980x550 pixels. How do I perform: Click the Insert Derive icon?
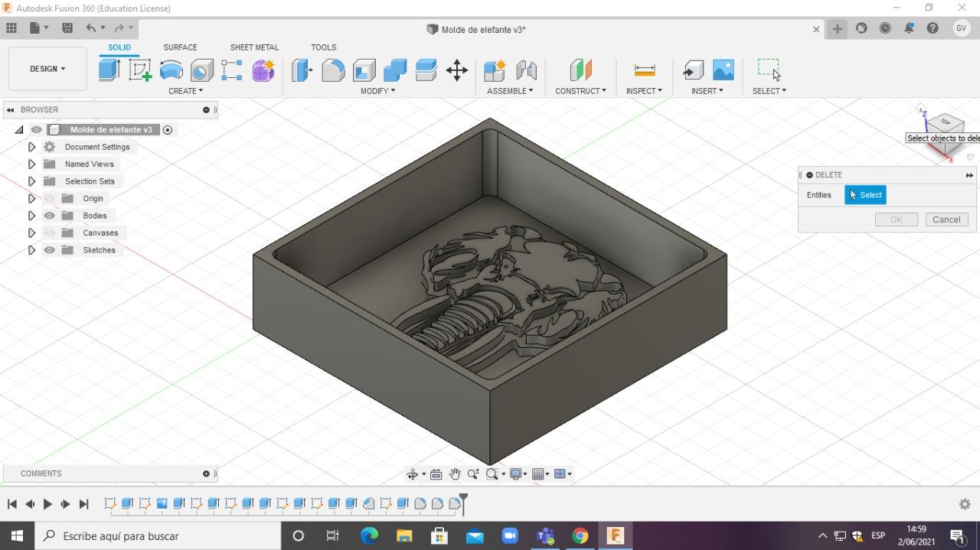pos(693,70)
